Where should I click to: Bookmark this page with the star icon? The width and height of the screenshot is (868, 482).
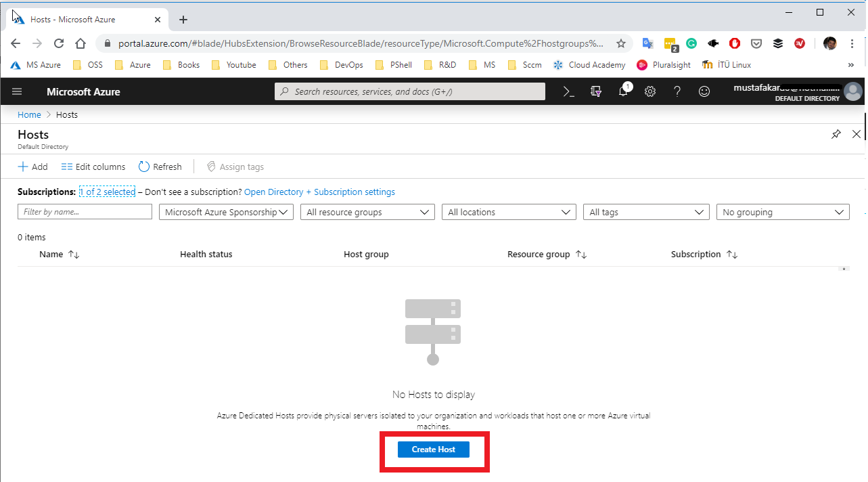621,43
